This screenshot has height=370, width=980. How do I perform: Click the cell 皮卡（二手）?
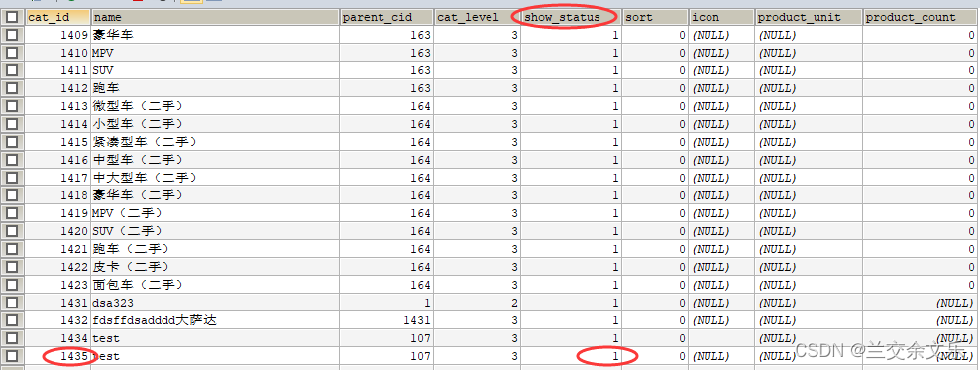[215, 267]
